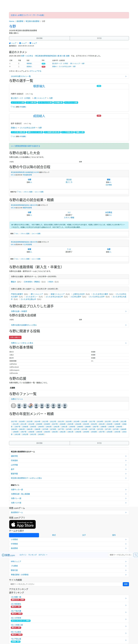
Task: Open the 小学野球 category row
Action: tap(69, 539)
